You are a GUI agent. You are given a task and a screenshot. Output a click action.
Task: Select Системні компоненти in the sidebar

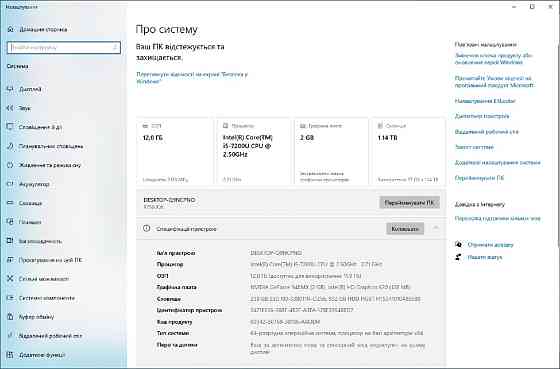click(x=47, y=298)
